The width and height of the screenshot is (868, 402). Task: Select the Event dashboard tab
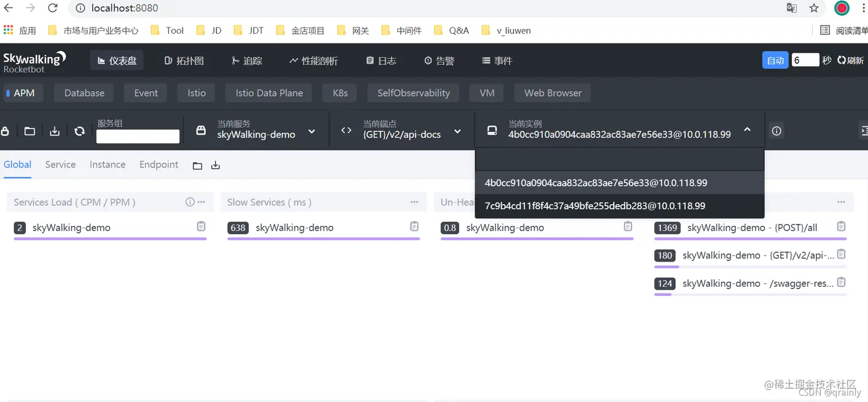[x=146, y=93]
